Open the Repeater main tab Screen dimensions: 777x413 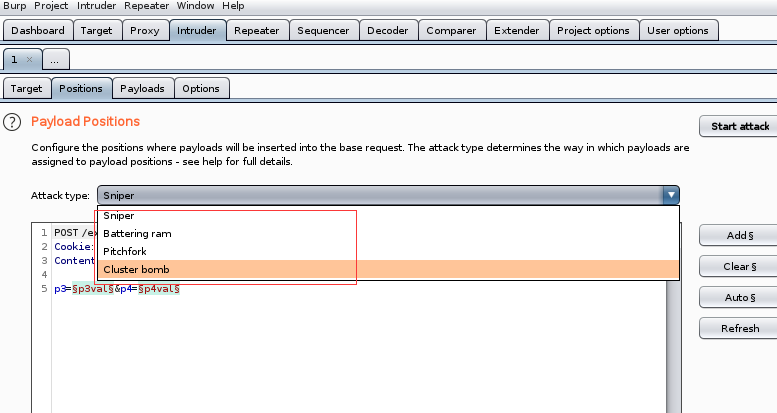257,30
